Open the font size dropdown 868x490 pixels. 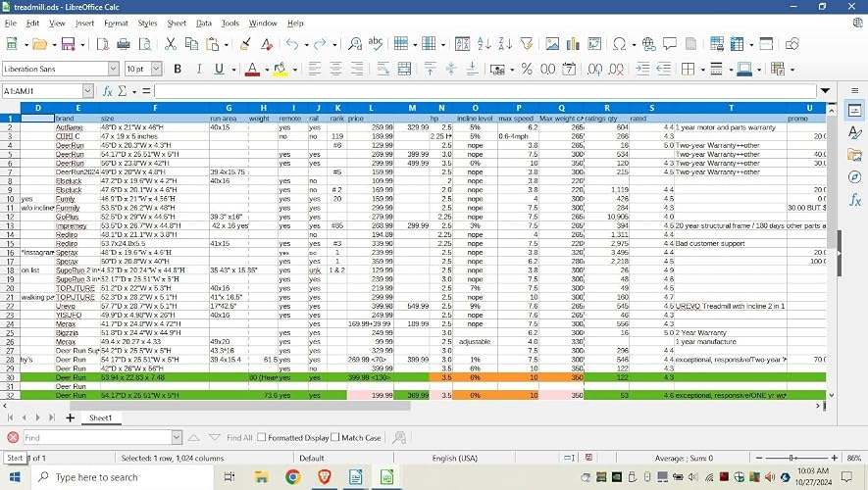157,69
